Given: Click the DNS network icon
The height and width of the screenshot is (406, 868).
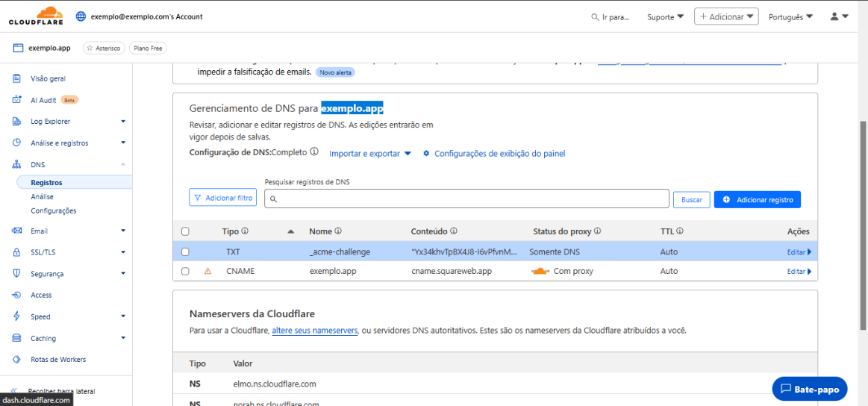Looking at the screenshot, I should [16, 164].
